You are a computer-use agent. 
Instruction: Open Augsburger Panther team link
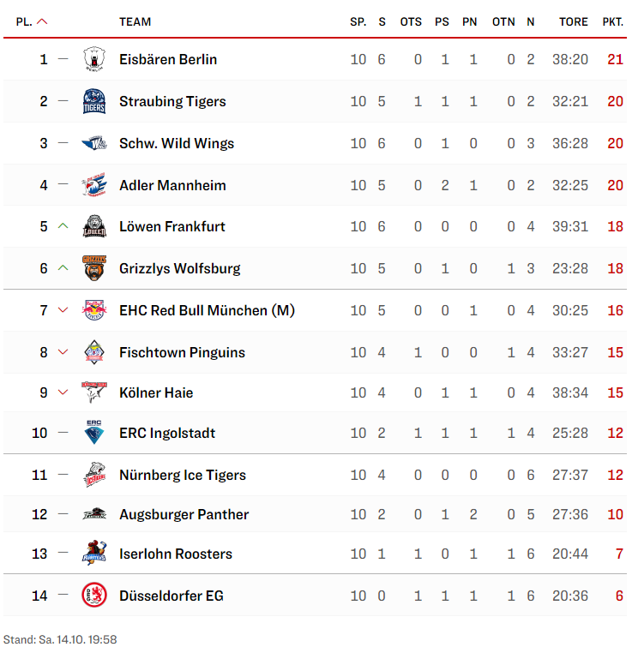(x=184, y=515)
